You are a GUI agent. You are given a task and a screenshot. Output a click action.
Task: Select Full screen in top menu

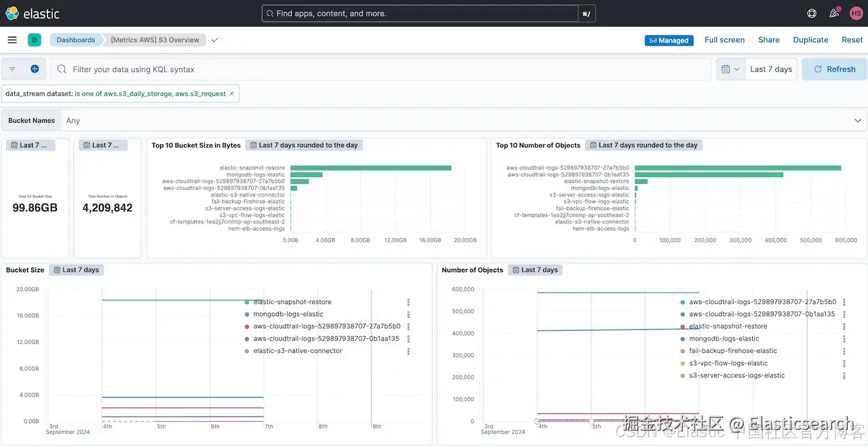[x=724, y=40]
